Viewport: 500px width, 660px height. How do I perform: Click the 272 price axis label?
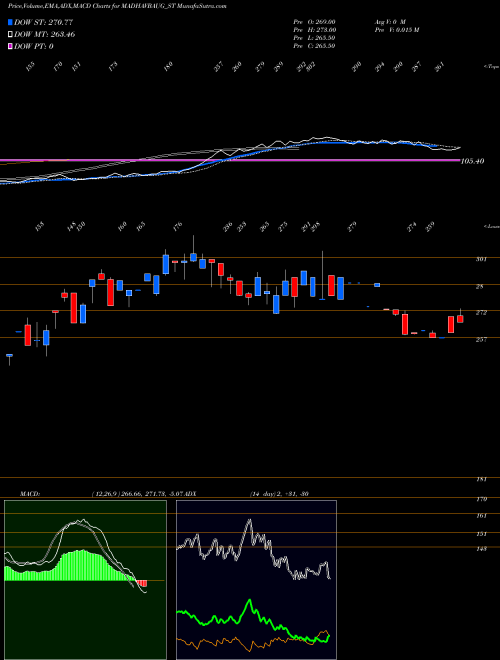(481, 313)
